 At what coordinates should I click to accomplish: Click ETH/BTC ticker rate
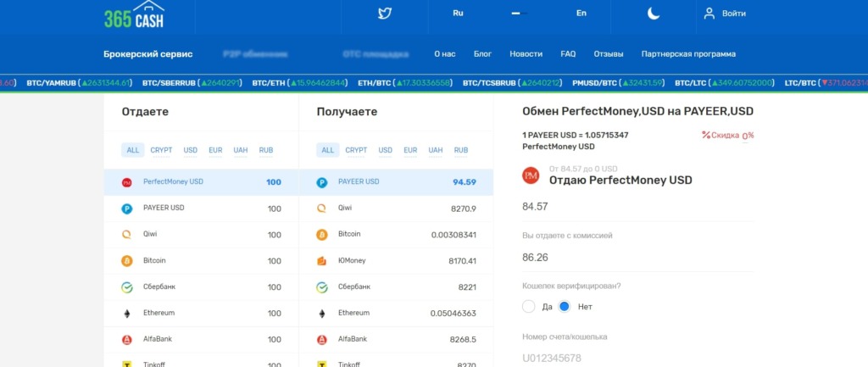point(405,83)
